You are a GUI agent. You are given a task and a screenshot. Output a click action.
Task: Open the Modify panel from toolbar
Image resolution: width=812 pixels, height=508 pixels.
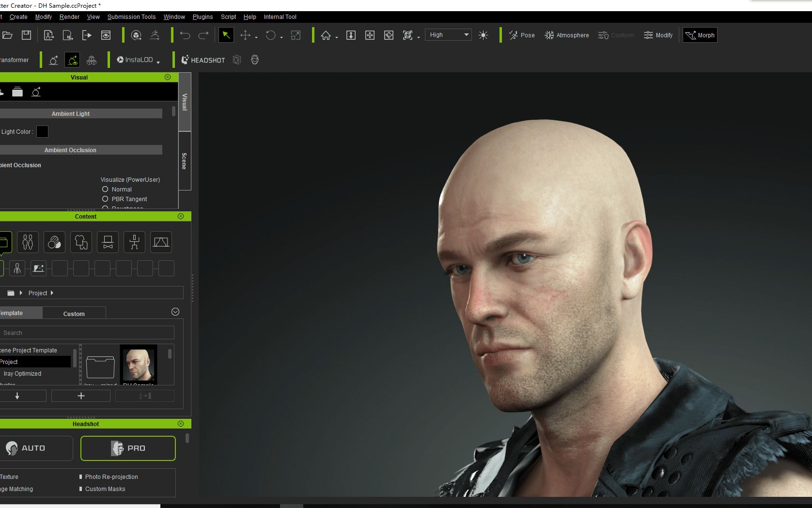click(x=658, y=35)
